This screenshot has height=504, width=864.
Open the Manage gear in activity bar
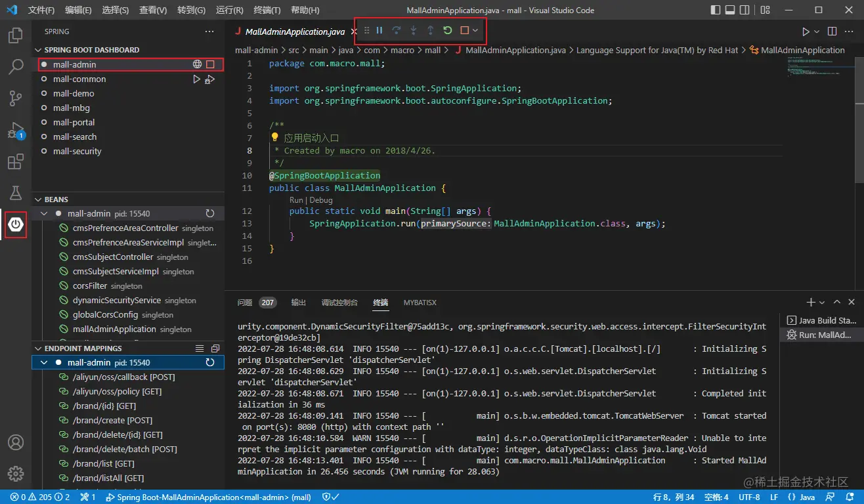(x=16, y=473)
